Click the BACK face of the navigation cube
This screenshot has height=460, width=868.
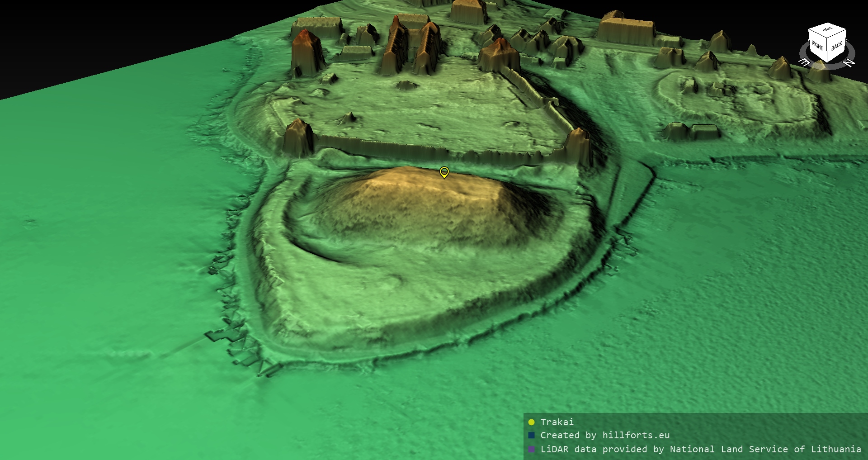point(836,46)
